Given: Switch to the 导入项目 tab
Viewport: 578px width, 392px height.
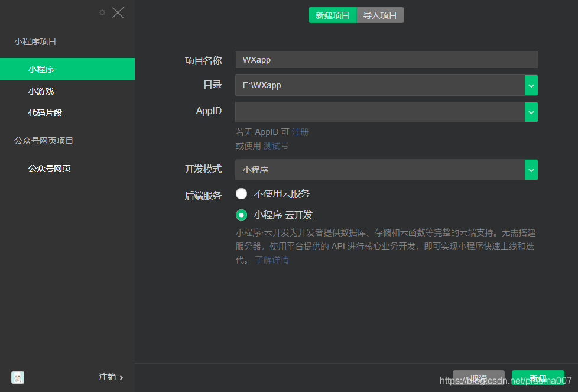Looking at the screenshot, I should [x=380, y=15].
